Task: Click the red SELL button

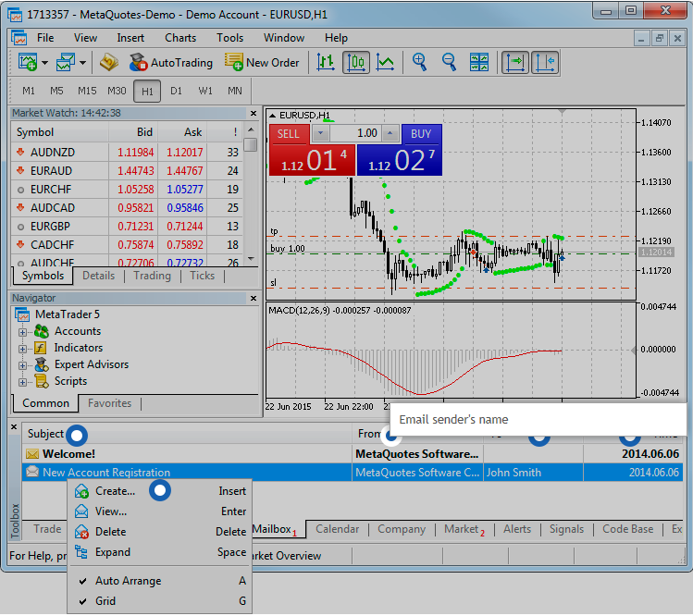Action: tap(312, 159)
